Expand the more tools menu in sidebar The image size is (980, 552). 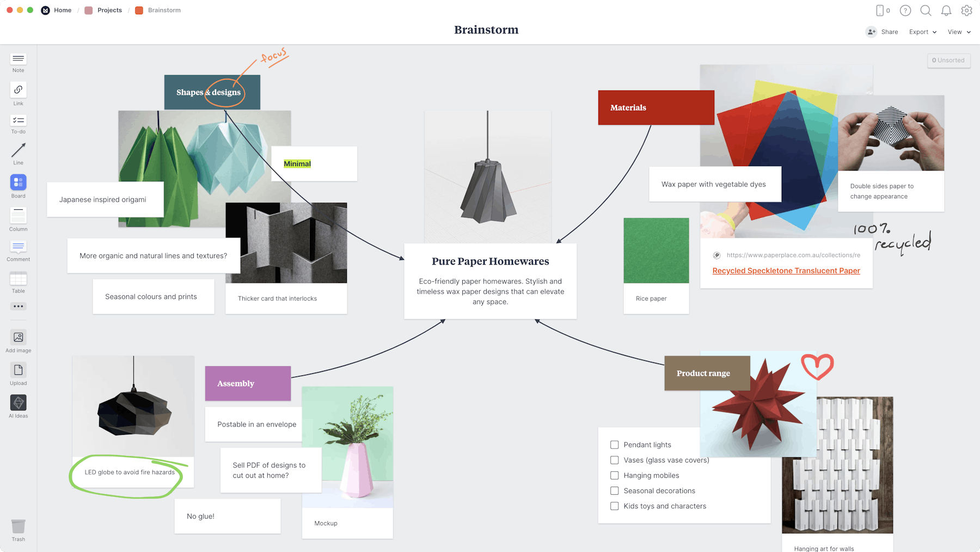coord(18,306)
